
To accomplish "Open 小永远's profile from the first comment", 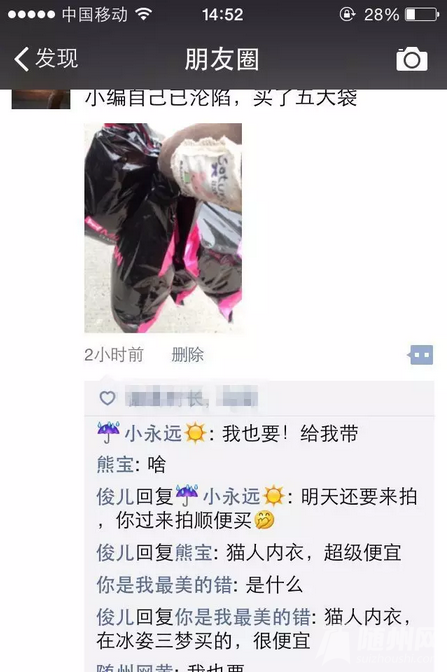I will (x=152, y=433).
